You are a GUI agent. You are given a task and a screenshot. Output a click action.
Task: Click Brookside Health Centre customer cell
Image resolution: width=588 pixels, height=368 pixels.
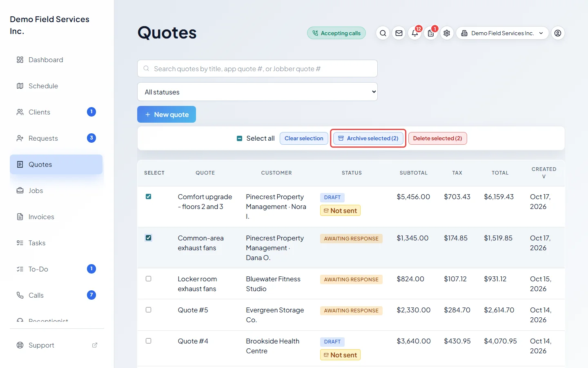[x=272, y=346]
